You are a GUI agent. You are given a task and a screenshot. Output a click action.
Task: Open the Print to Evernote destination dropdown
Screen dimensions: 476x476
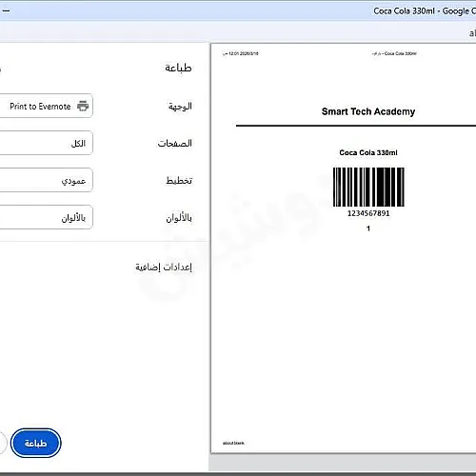(46, 106)
